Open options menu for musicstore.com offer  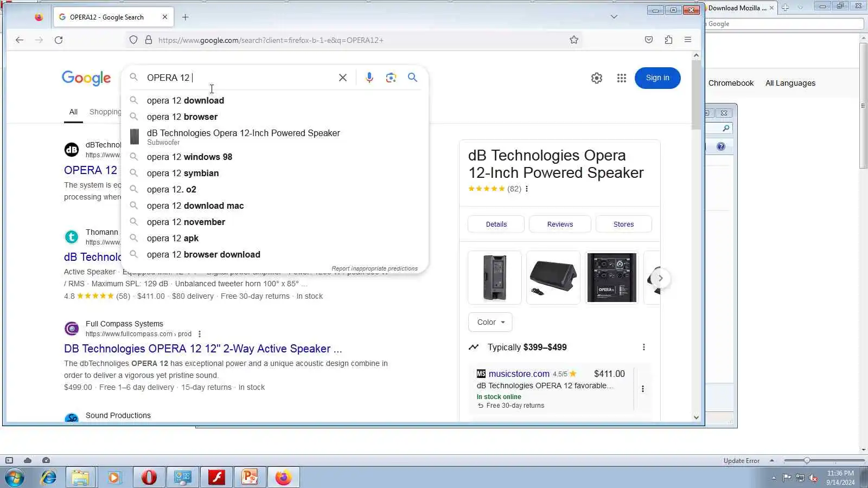(643, 389)
